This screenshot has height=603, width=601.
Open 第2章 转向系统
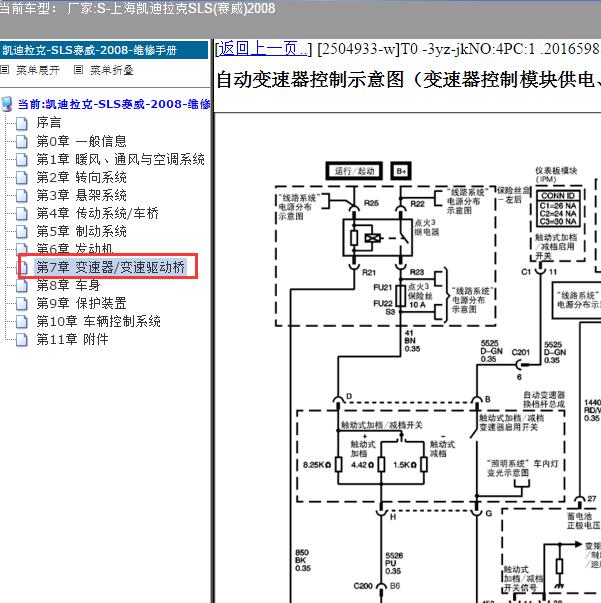click(x=82, y=177)
